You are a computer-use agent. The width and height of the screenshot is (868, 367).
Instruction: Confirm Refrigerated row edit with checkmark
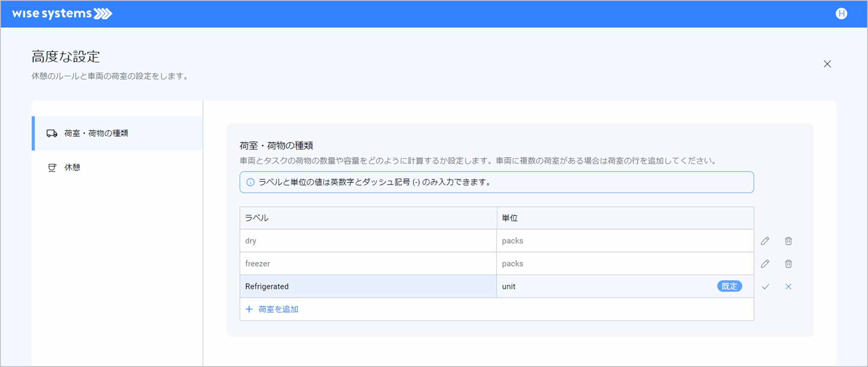coord(765,287)
